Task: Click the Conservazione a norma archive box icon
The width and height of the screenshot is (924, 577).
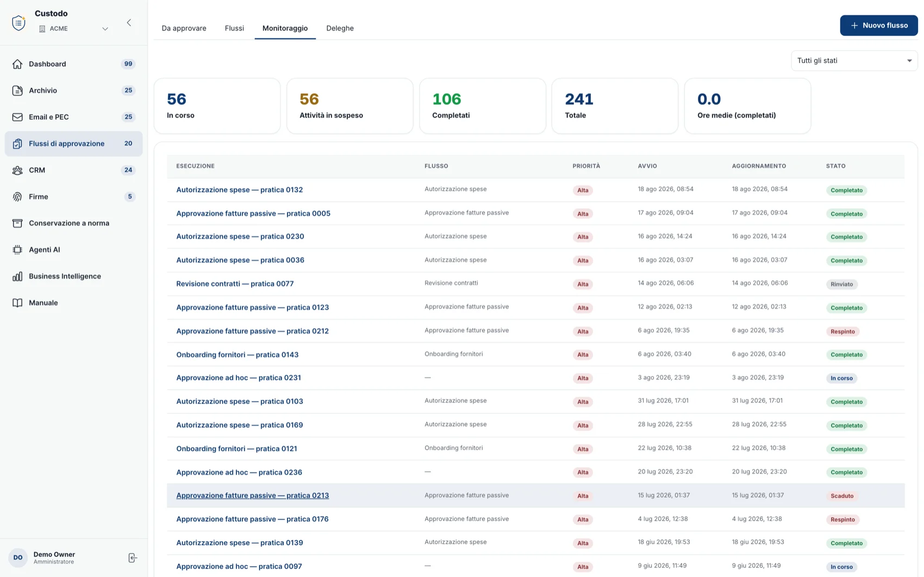Action: pos(17,223)
